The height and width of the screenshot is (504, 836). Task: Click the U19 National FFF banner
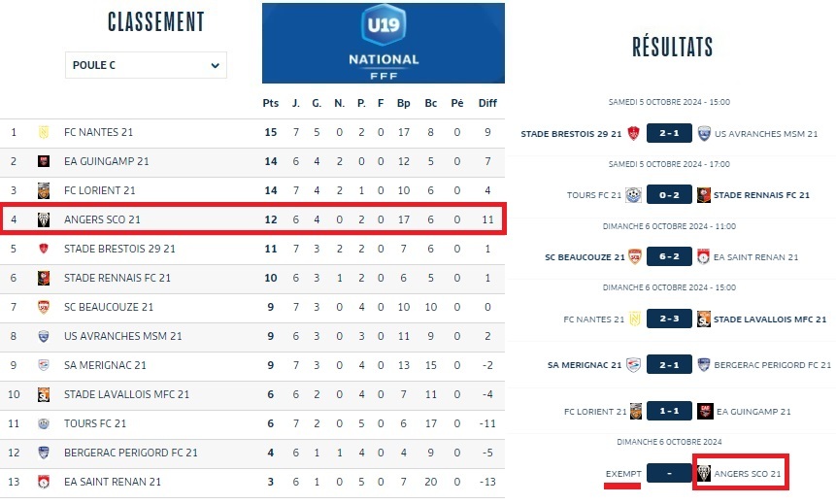(x=383, y=43)
